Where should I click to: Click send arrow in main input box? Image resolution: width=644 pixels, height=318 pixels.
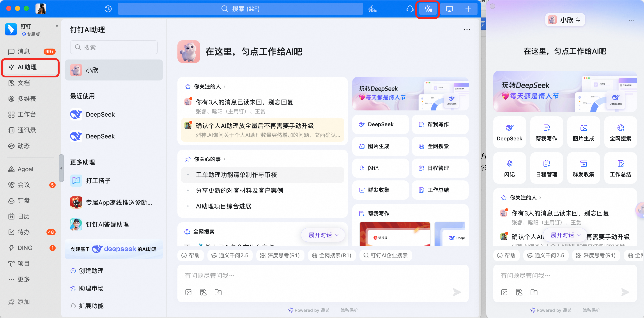tap(457, 292)
